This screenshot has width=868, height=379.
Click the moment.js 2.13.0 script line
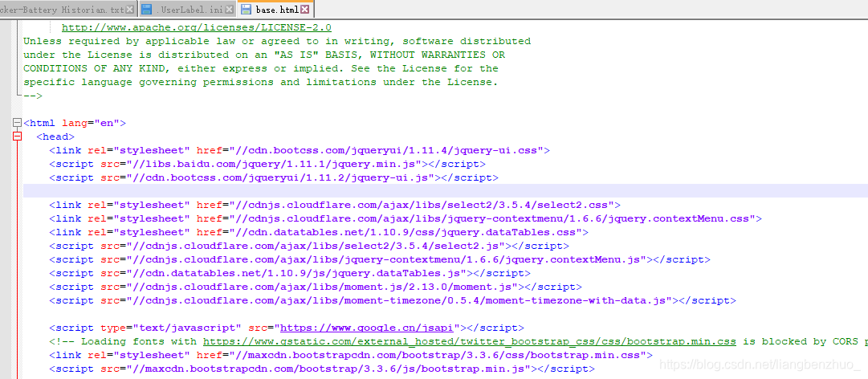pyautogui.click(x=316, y=287)
